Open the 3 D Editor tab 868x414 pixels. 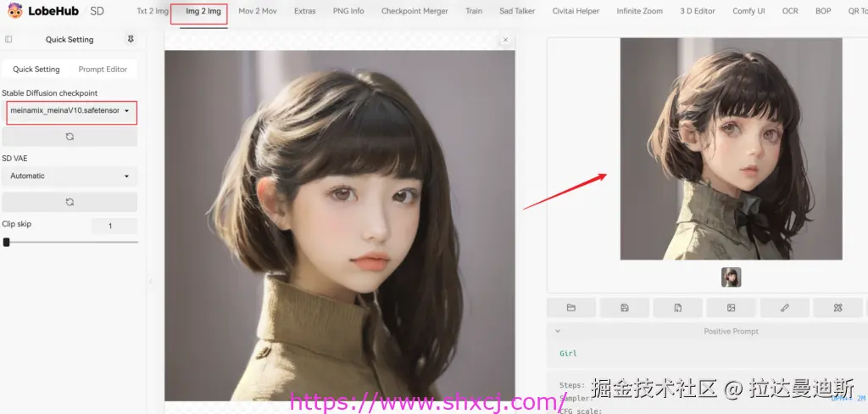click(698, 11)
